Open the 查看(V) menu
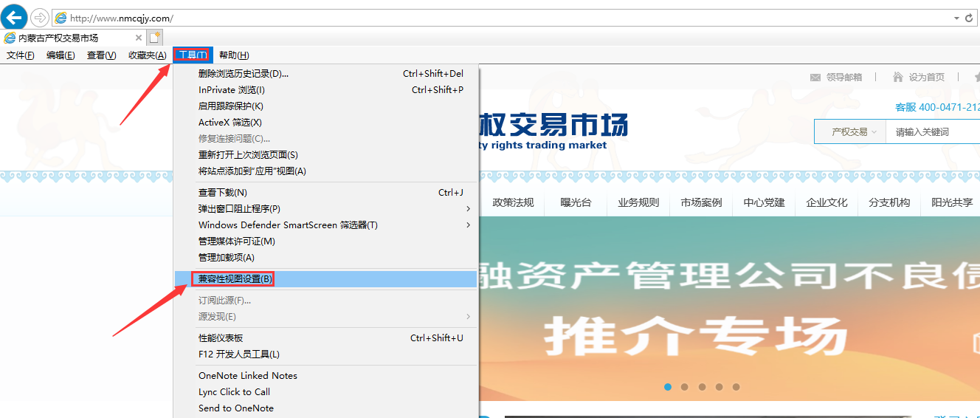This screenshot has width=980, height=418. click(x=102, y=55)
